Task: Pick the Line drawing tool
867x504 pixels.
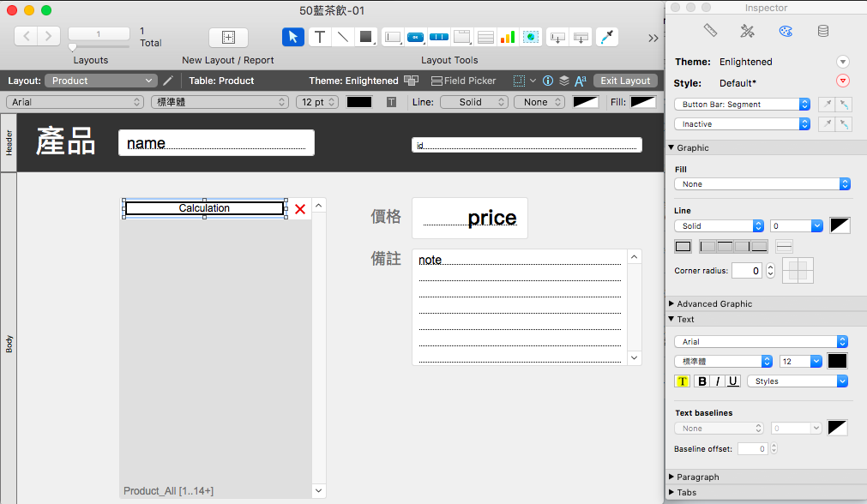Action: click(343, 37)
